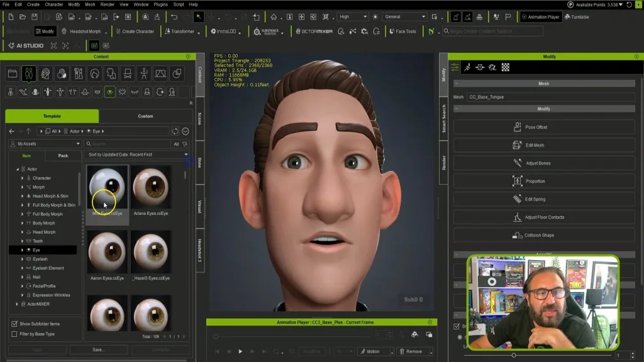
Task: Open Face Tools
Action: 402,31
